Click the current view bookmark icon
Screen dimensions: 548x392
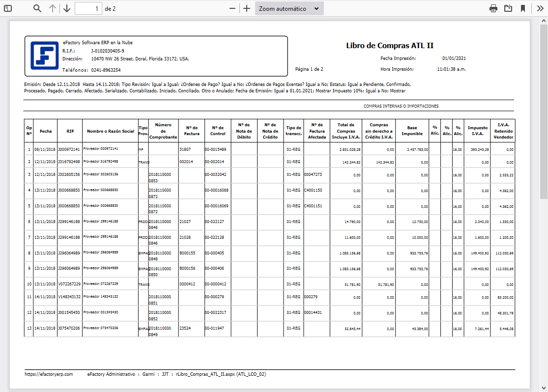(x=523, y=8)
